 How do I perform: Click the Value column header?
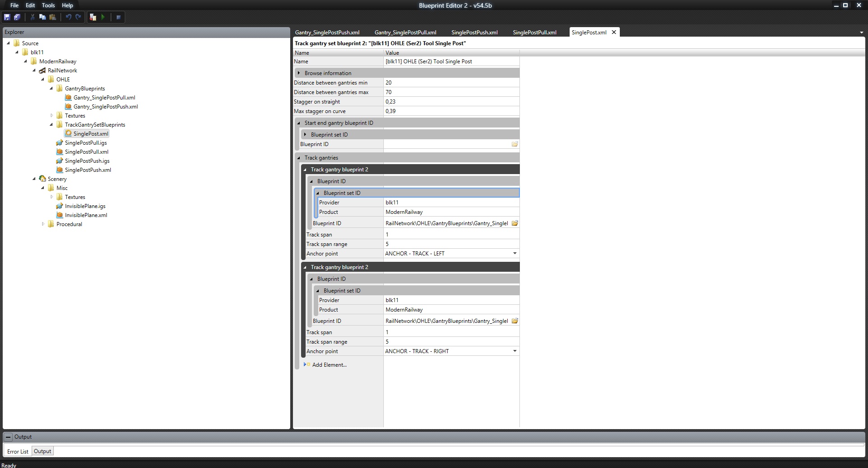(x=452, y=53)
